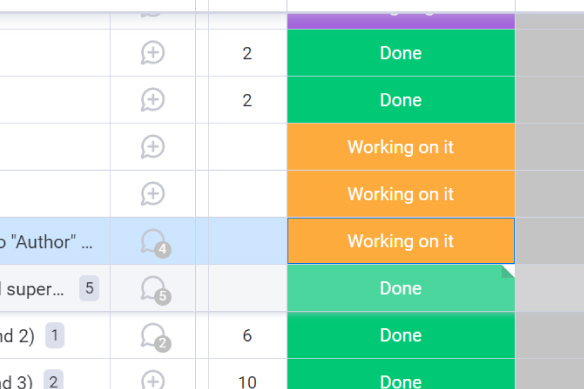Change the light green Done status
This screenshot has width=584, height=389.
(401, 288)
